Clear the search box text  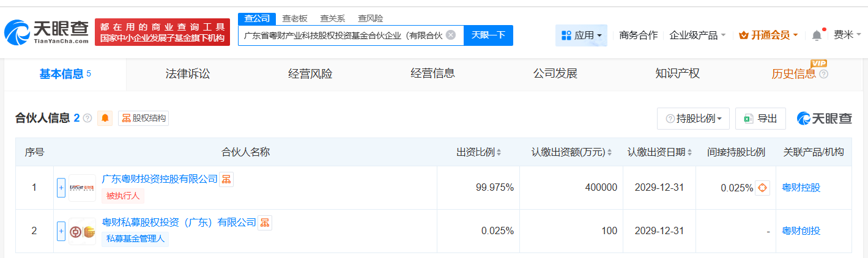coord(451,35)
